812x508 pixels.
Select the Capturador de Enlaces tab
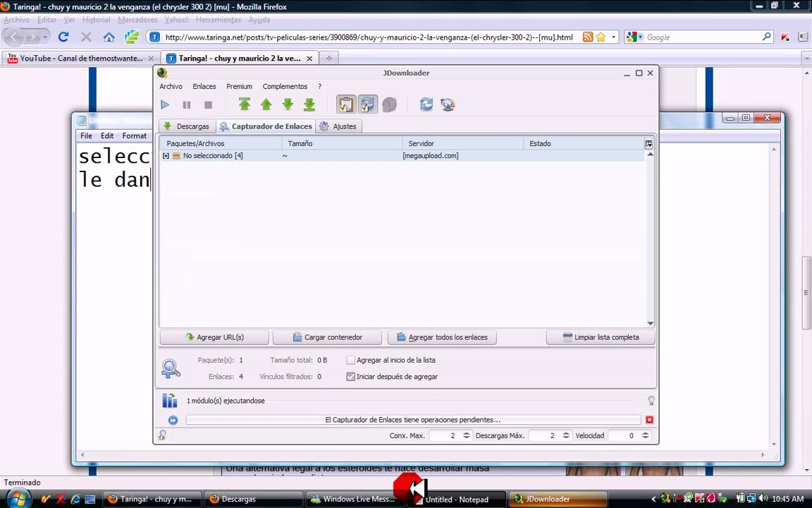click(266, 126)
